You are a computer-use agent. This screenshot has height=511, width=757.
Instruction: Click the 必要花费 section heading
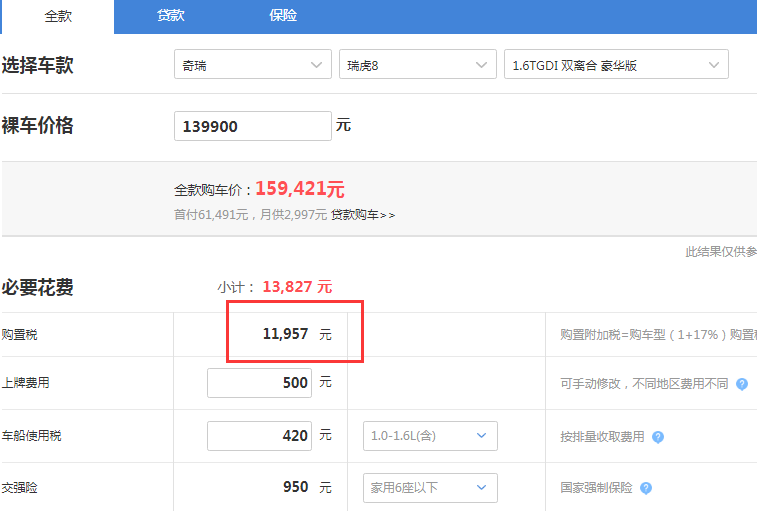37,287
